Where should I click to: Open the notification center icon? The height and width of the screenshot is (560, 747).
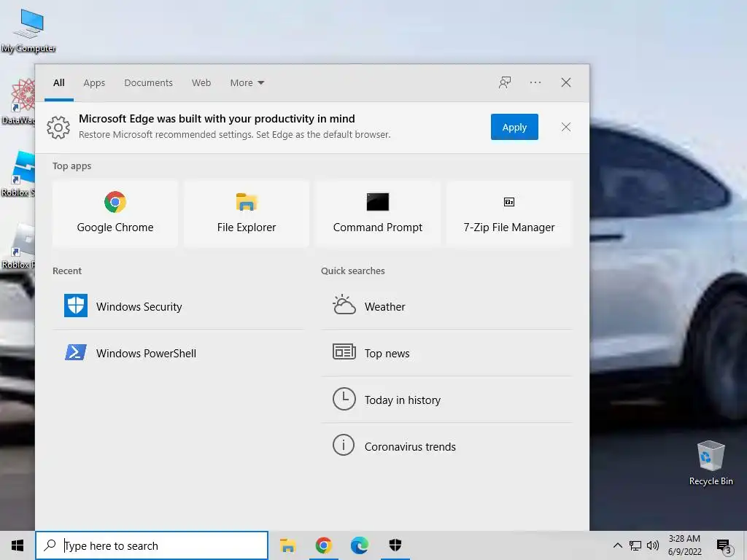click(x=724, y=545)
